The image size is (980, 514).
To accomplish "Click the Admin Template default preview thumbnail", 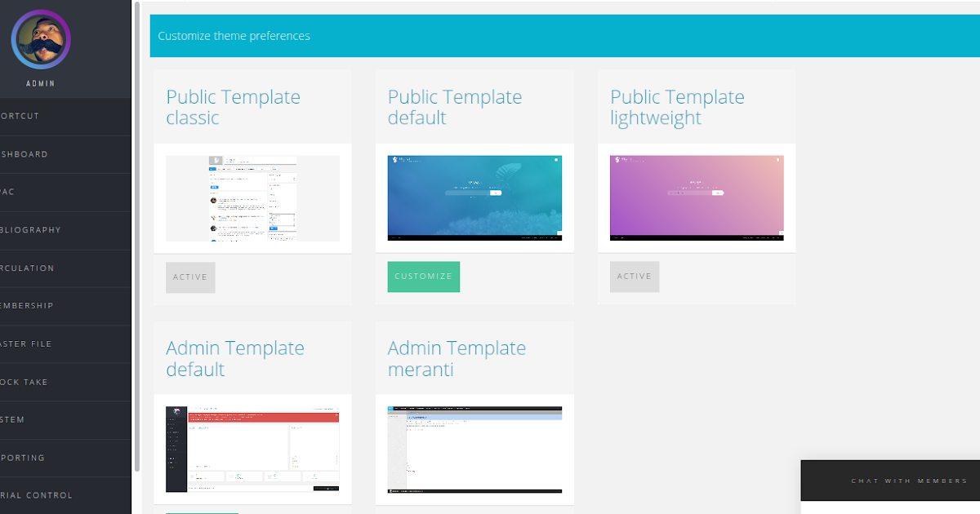I will click(252, 450).
